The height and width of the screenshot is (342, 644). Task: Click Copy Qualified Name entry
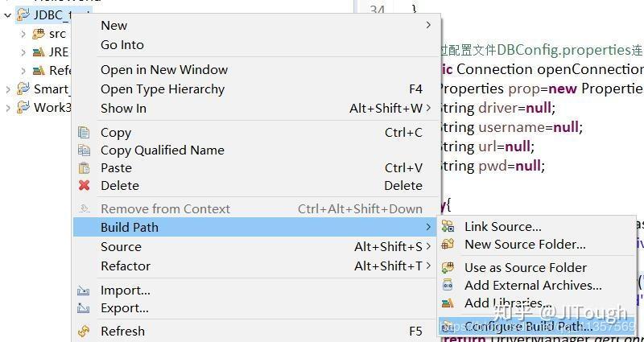pos(162,150)
